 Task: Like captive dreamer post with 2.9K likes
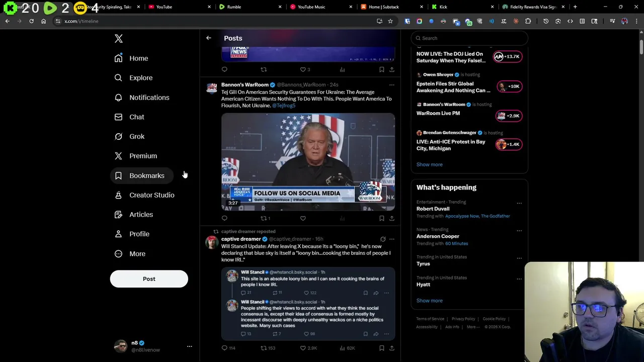(308, 348)
